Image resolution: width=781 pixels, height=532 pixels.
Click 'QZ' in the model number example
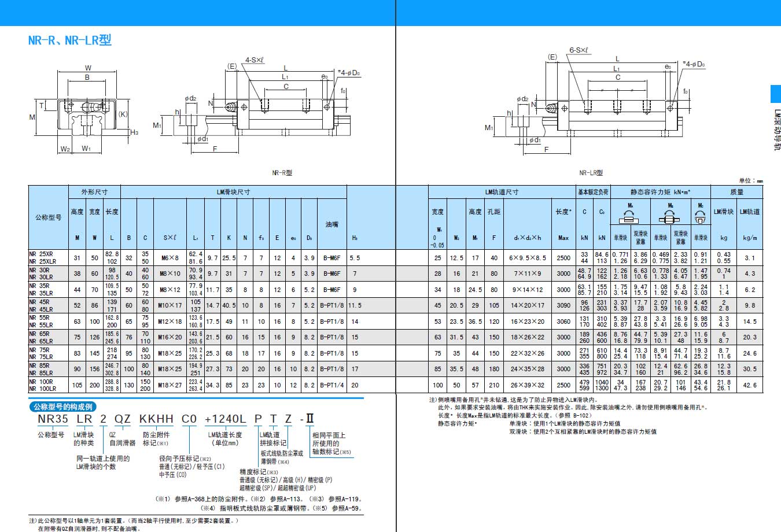coord(121,419)
